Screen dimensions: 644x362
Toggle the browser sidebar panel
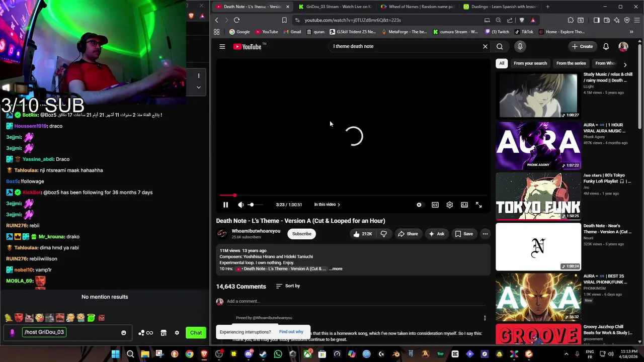pyautogui.click(x=597, y=20)
